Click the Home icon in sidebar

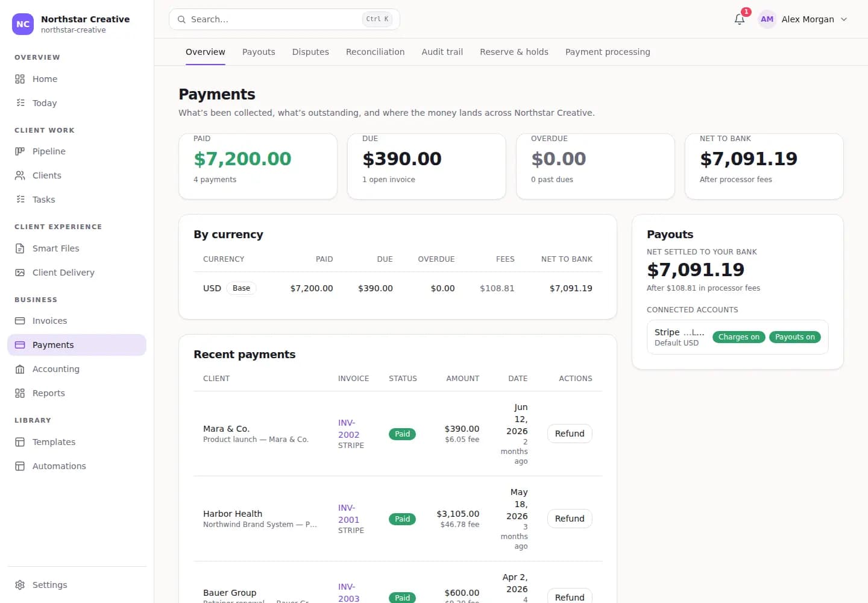20,79
